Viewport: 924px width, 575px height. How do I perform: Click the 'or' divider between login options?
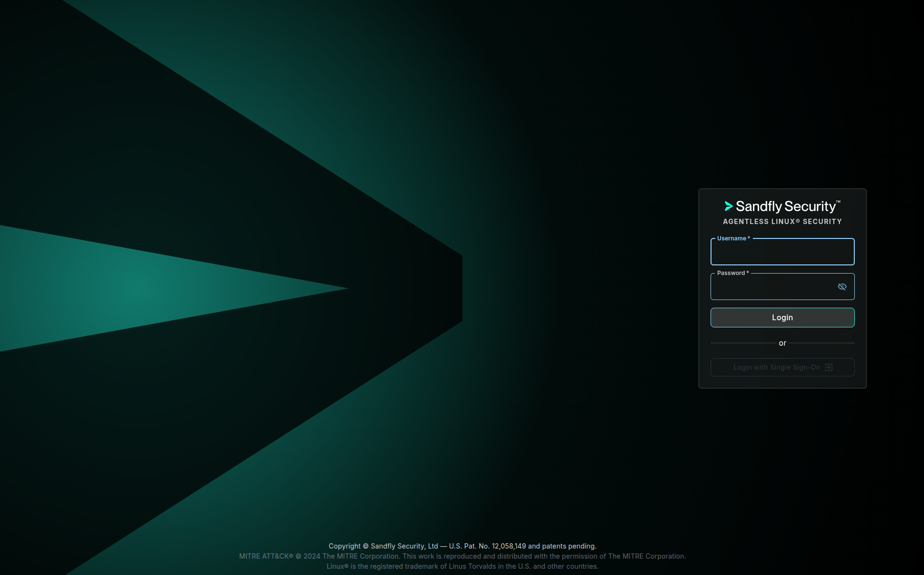point(782,343)
